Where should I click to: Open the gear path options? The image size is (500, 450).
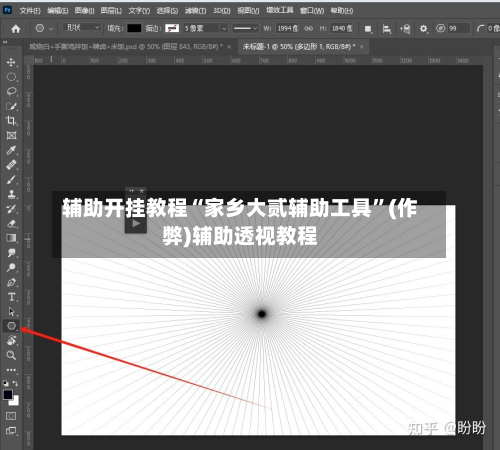point(423,29)
